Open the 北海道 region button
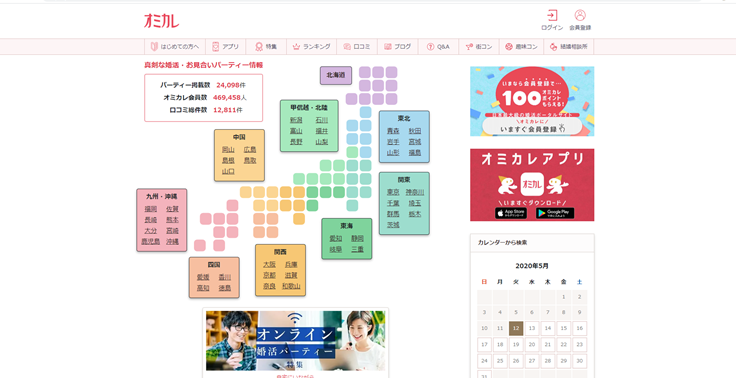Screen dimensions: 736x378 coord(336,75)
